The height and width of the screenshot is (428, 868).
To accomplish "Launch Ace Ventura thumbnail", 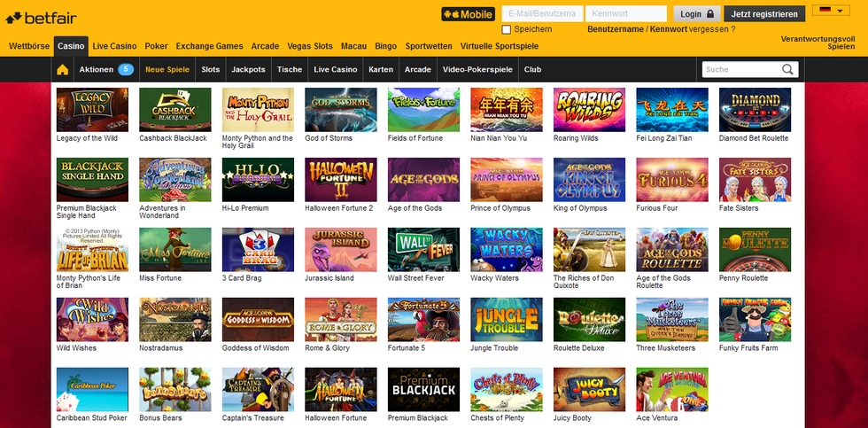I will click(672, 390).
